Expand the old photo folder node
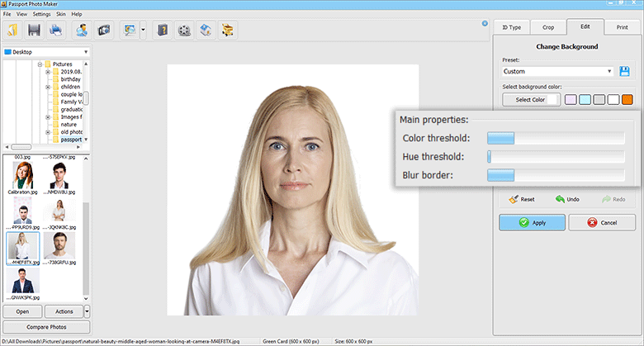Viewport: 644px width, 346px height. (48, 132)
